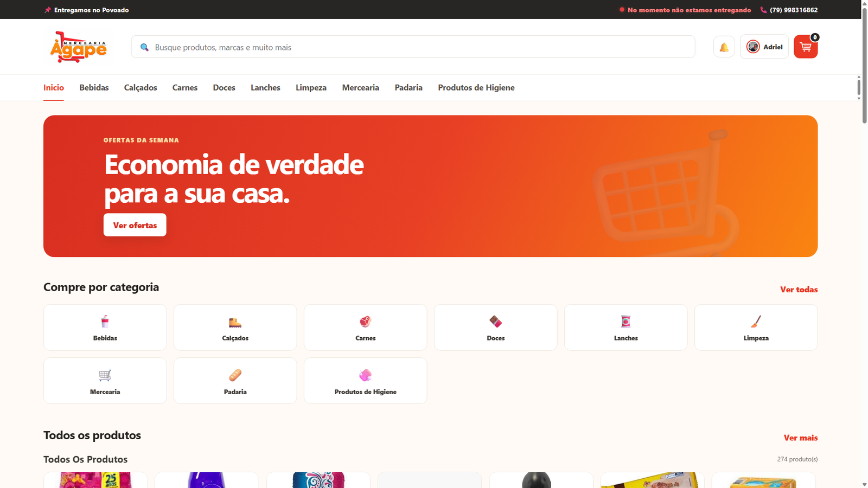Go to the Doces nav item
868x488 pixels.
pos(224,87)
